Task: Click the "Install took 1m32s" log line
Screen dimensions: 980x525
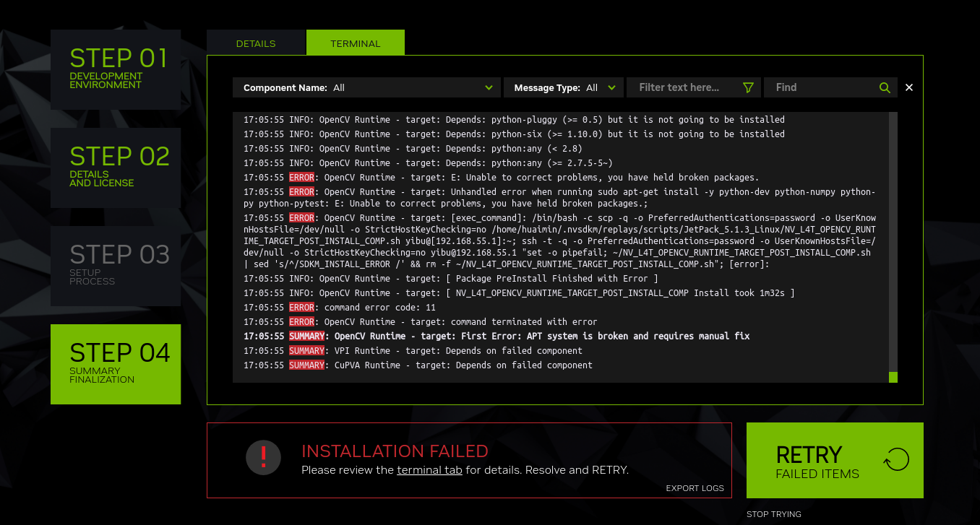Action: [x=519, y=293]
